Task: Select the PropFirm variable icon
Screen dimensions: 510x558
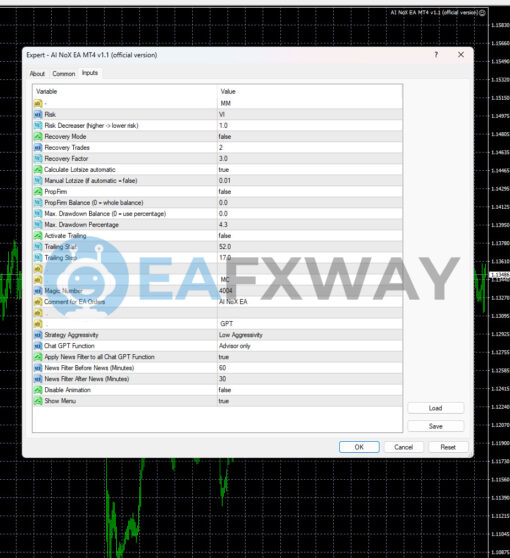Action: [x=38, y=191]
